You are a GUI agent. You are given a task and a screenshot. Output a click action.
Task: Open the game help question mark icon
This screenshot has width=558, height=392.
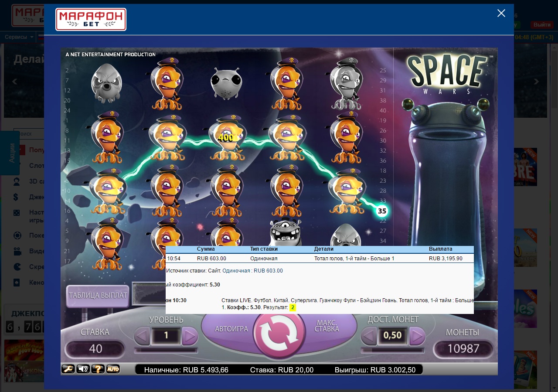tap(98, 369)
